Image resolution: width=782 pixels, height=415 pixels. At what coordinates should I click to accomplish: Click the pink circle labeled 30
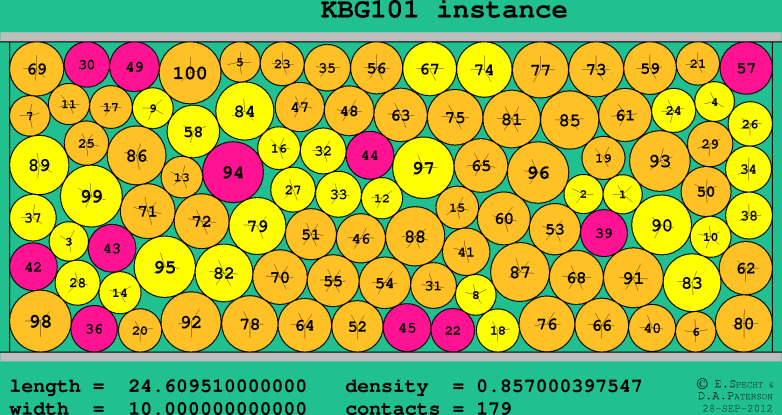click(x=87, y=65)
